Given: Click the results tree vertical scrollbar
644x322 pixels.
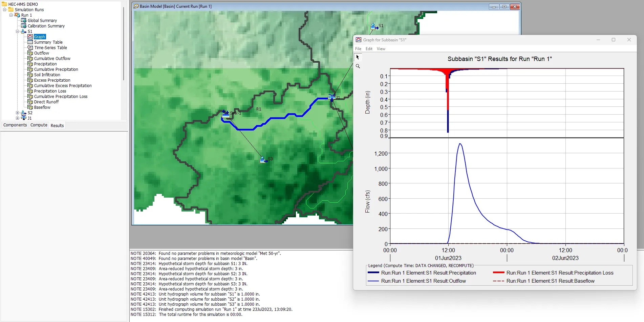Looking at the screenshot, I should pos(124,44).
